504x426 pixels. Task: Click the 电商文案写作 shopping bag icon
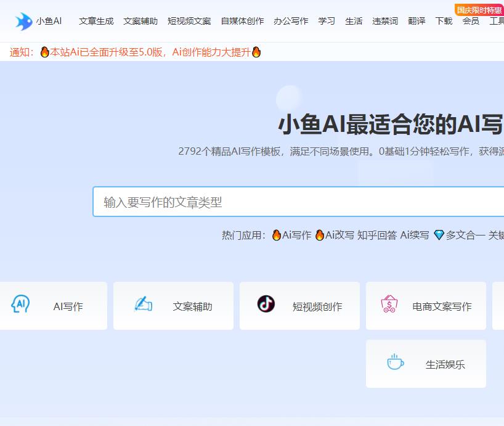pos(389,304)
